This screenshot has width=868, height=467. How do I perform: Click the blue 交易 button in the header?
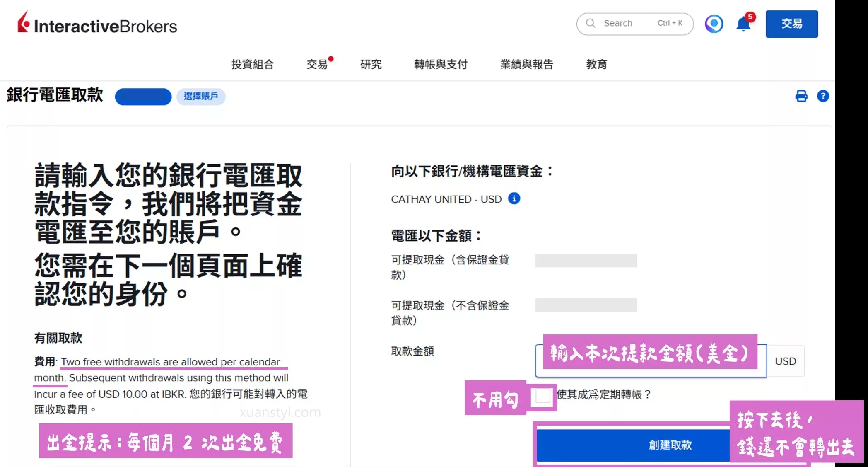click(791, 24)
